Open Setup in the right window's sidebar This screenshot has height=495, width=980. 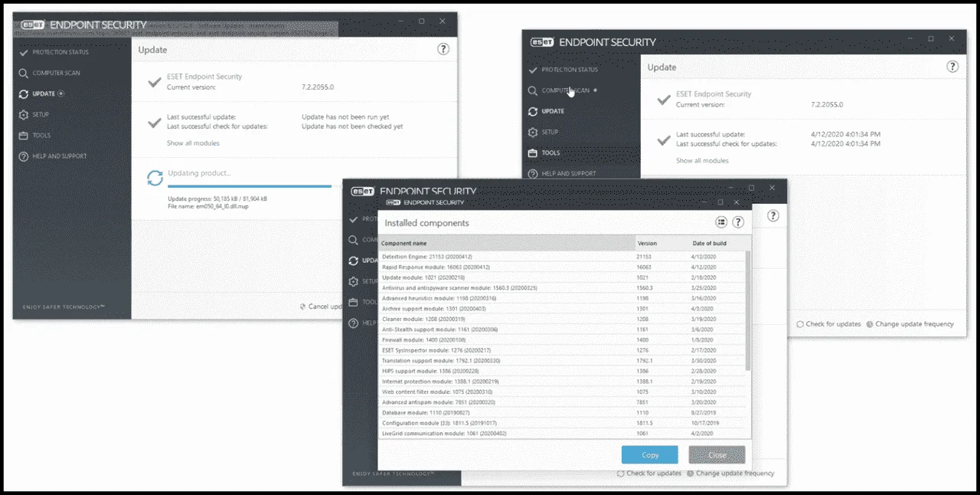[550, 132]
